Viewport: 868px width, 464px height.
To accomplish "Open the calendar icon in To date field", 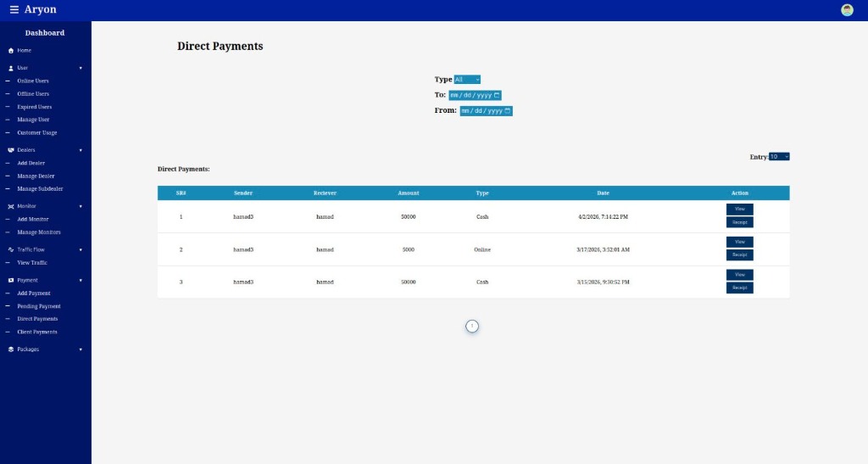I will point(497,95).
